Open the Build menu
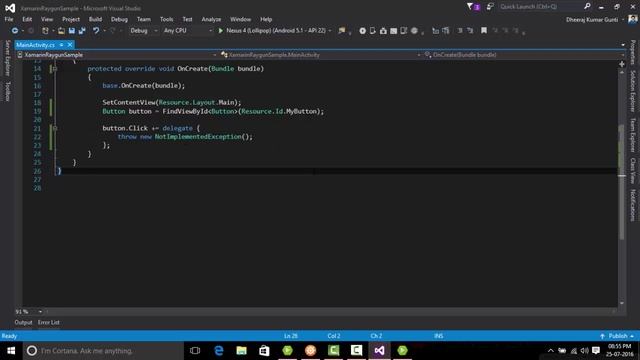Screen dimensions: 640x360 click(x=96, y=19)
